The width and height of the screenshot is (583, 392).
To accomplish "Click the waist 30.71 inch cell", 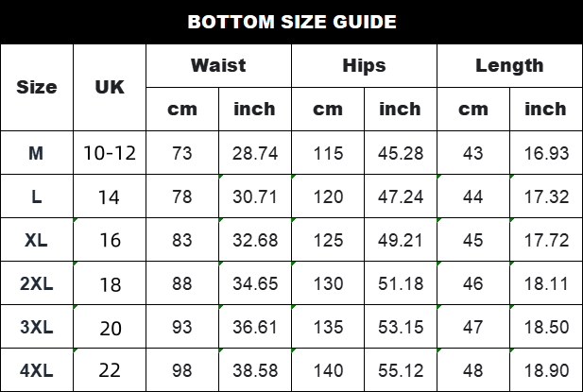I will (255, 196).
